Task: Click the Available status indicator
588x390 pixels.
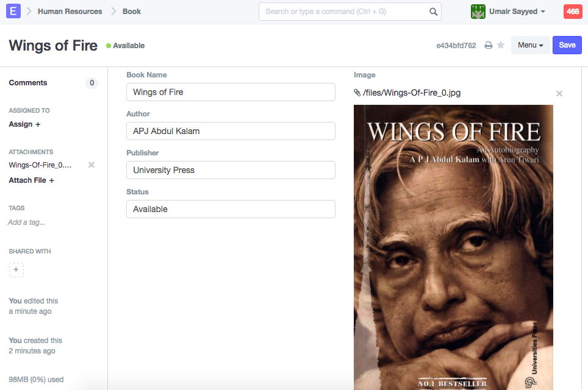Action: [125, 46]
